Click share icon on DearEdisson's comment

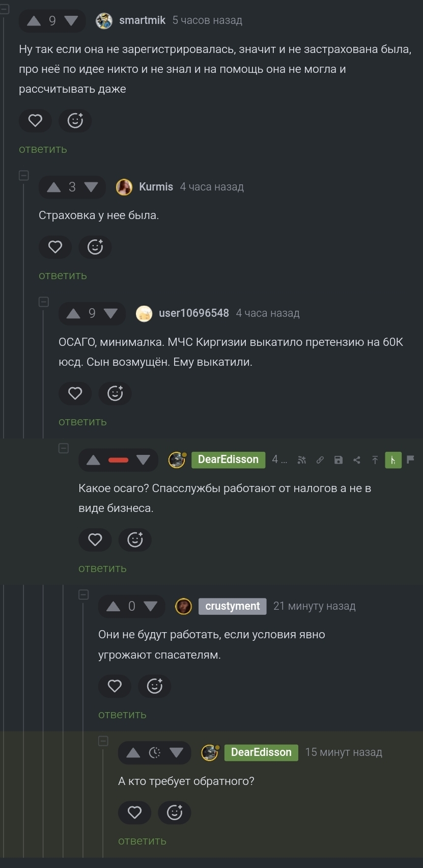pyautogui.click(x=356, y=460)
